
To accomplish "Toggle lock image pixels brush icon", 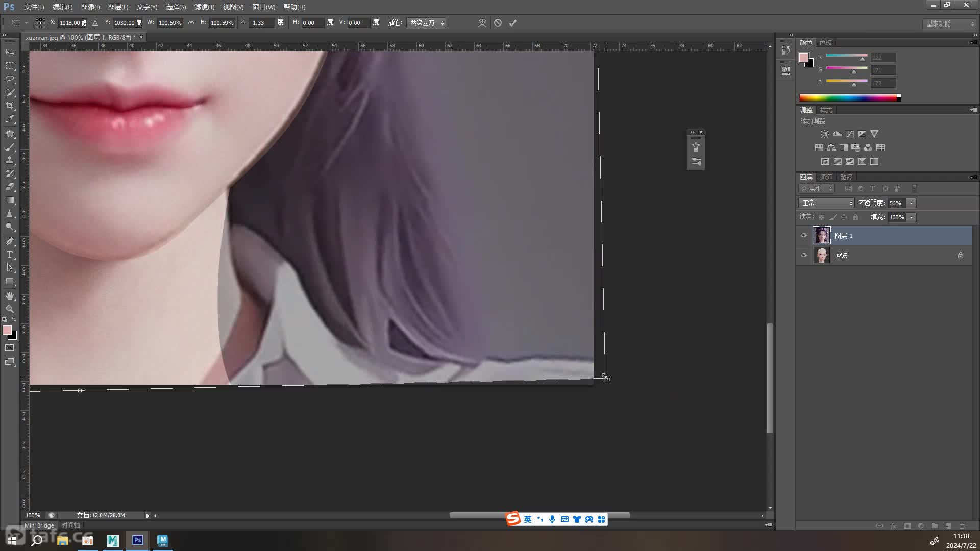I will click(x=833, y=217).
